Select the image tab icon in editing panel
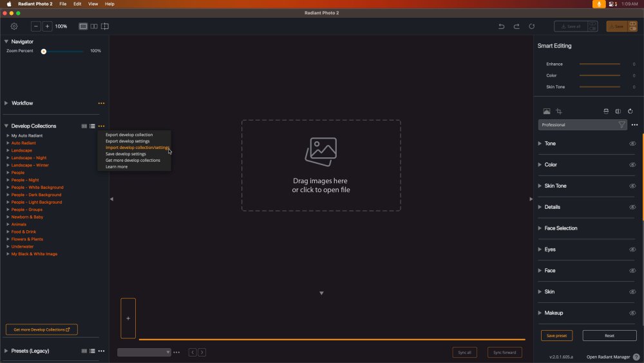 click(x=547, y=112)
